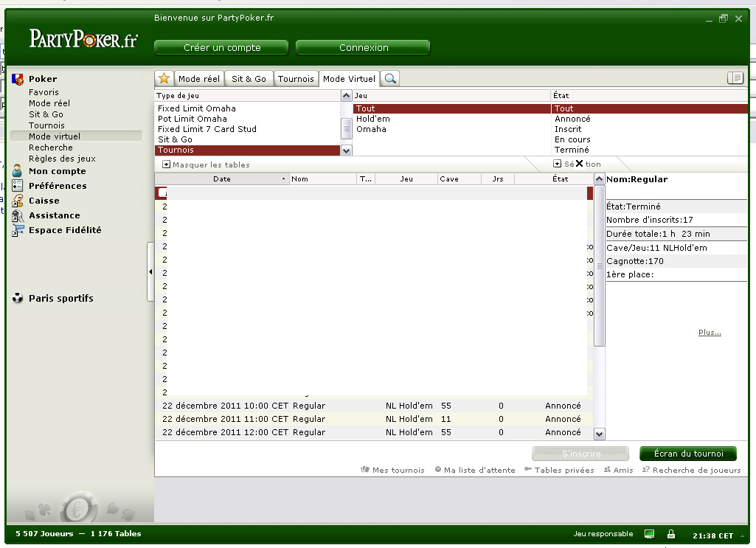Sort by the Jrs column header
Viewport: 756px width, 548px height.
(x=498, y=178)
